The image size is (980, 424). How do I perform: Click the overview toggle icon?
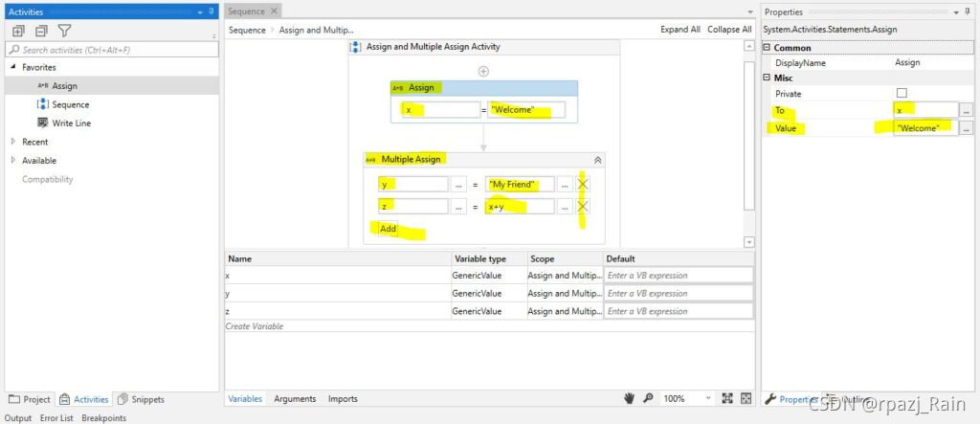746,398
